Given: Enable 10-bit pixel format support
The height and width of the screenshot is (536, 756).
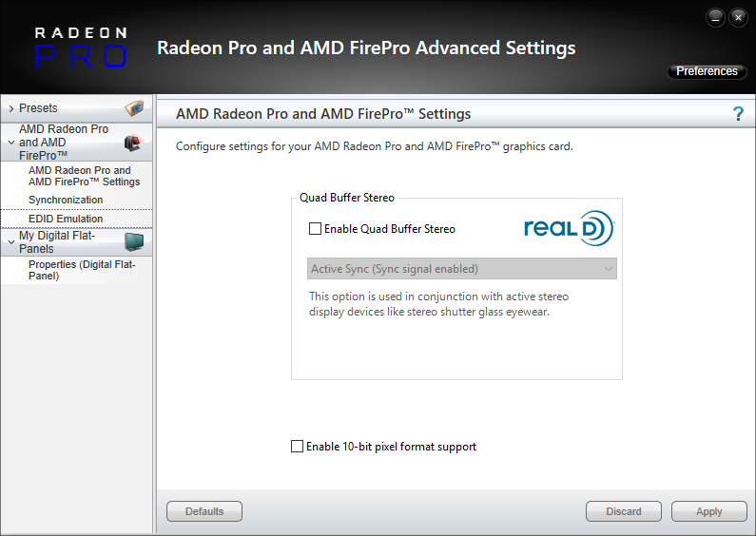Looking at the screenshot, I should (298, 447).
